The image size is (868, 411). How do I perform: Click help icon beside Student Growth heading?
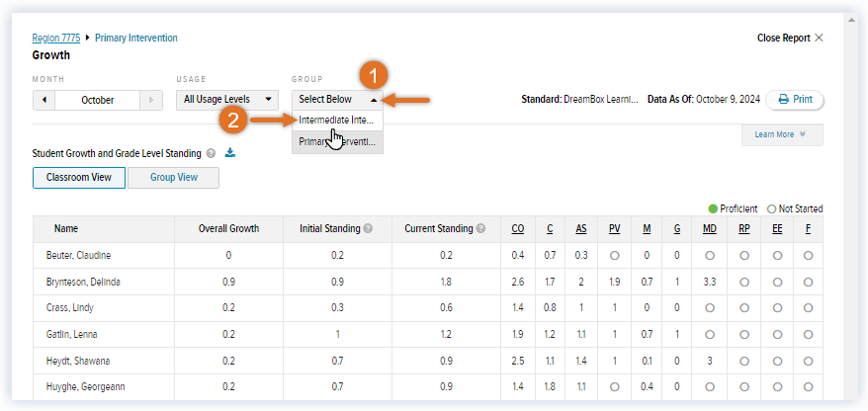[211, 154]
